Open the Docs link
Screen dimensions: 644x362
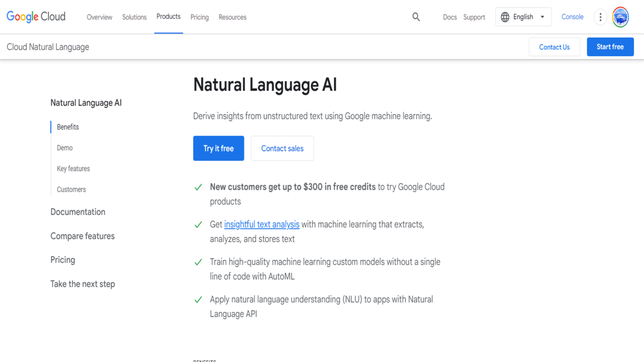[450, 17]
